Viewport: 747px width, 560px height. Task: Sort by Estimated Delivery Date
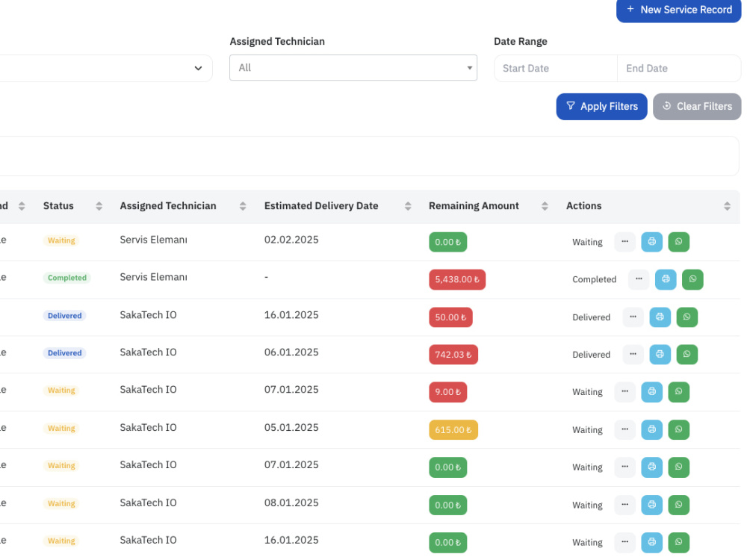(x=408, y=206)
